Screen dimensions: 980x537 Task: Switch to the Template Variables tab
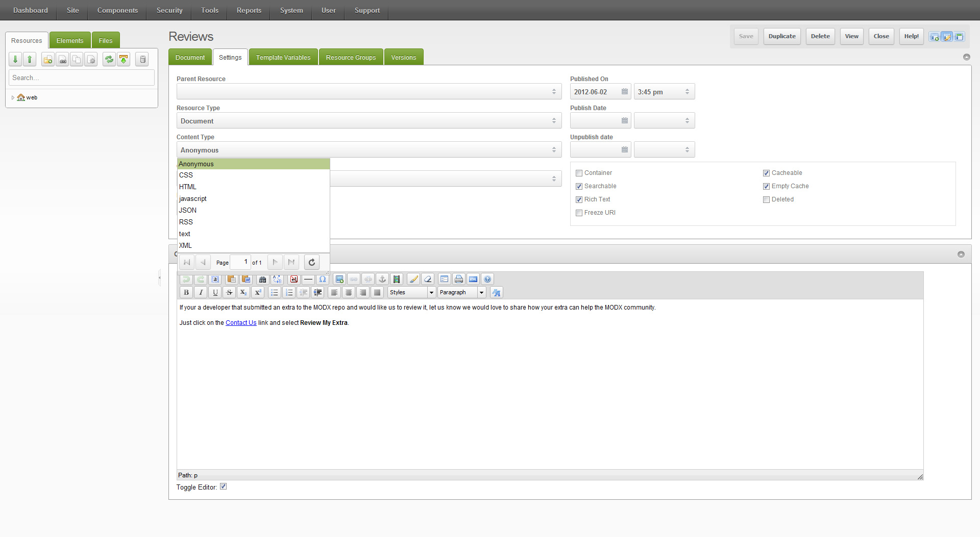[x=283, y=57]
